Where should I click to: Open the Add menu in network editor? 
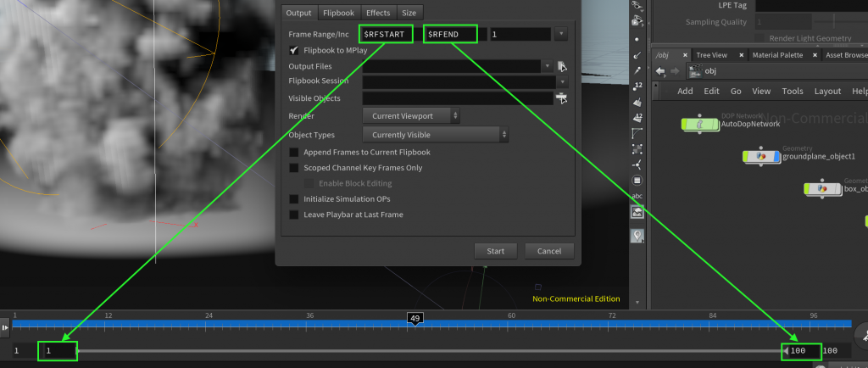click(685, 92)
